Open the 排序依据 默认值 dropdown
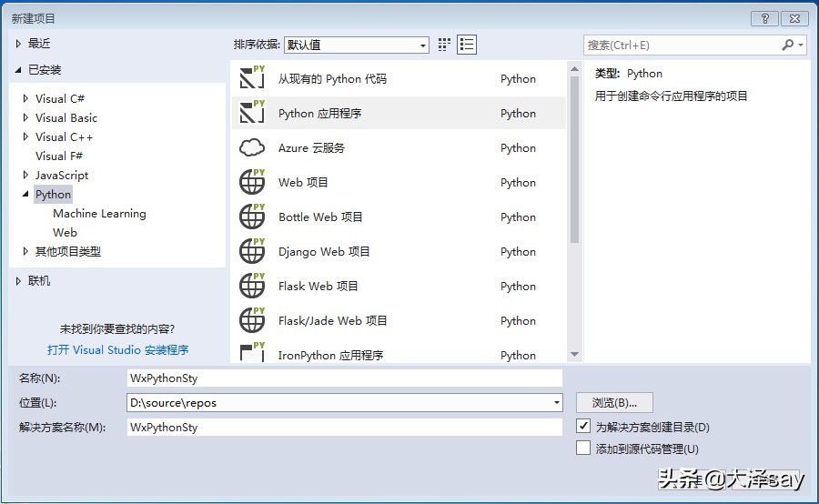Screen dimensions: 819x504 click(357, 45)
